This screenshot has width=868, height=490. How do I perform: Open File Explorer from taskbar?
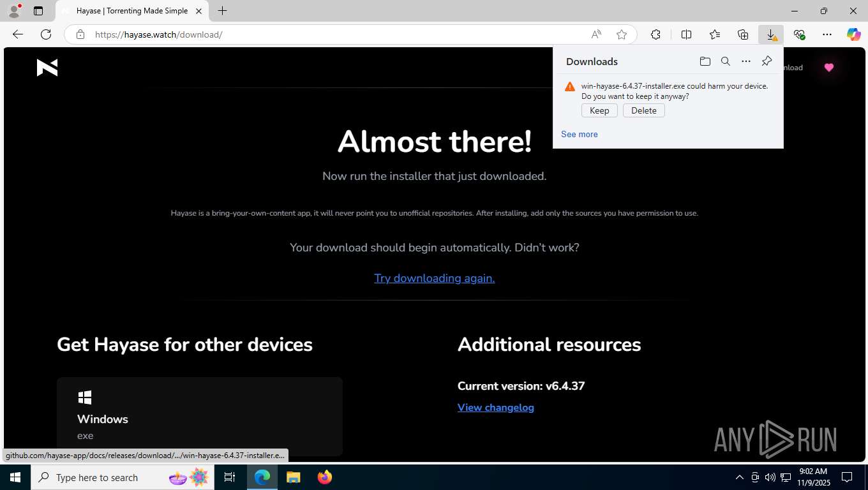pyautogui.click(x=293, y=477)
